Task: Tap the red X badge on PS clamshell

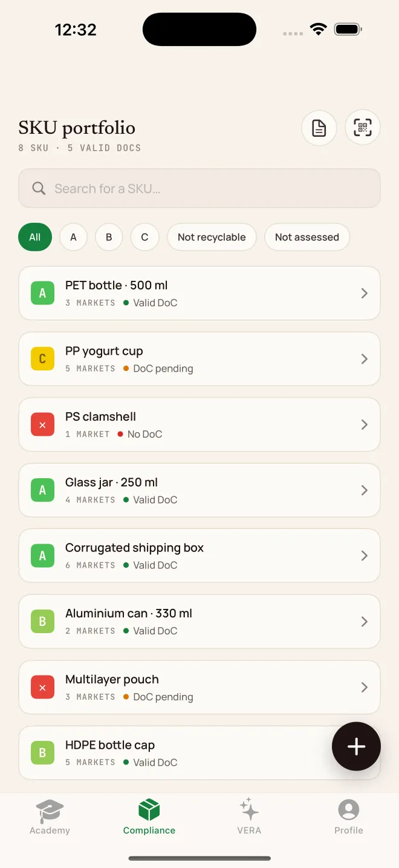Action: click(x=42, y=425)
